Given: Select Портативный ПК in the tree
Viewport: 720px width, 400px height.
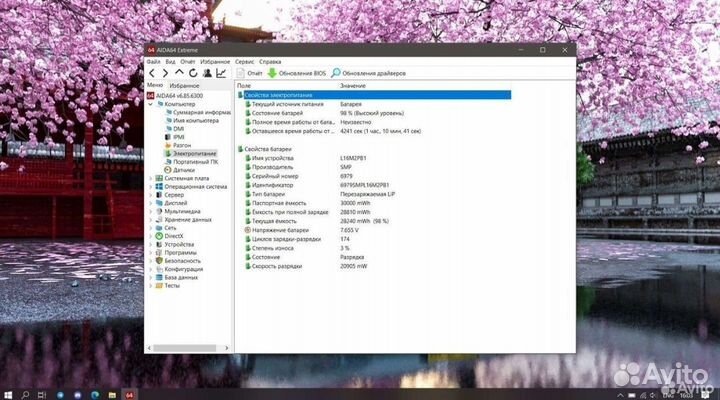Looking at the screenshot, I should (191, 162).
